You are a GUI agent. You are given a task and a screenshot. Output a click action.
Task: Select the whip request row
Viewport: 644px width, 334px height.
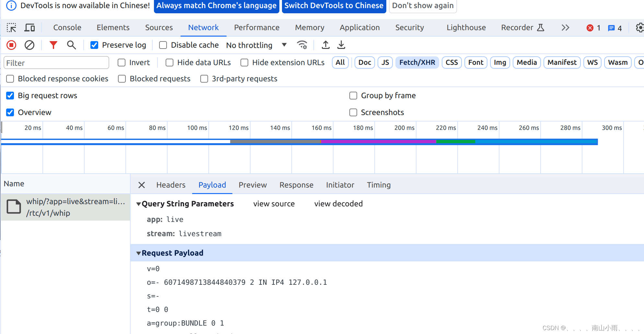[65, 207]
